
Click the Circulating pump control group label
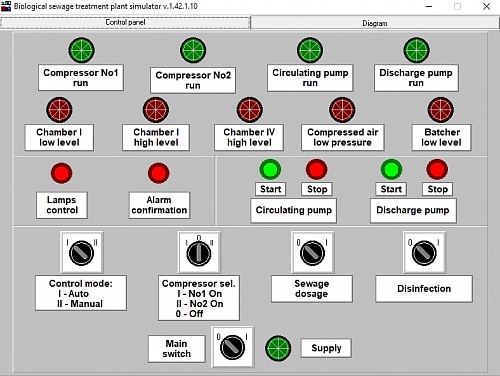pyautogui.click(x=294, y=210)
